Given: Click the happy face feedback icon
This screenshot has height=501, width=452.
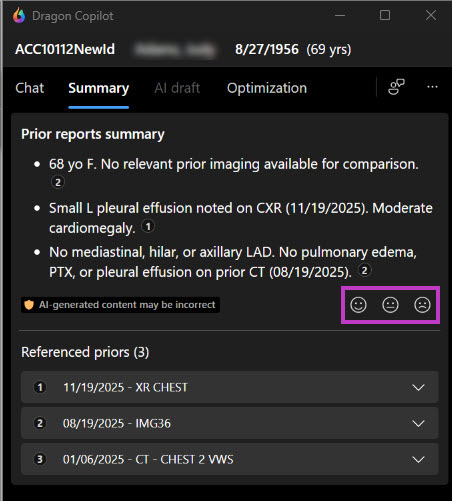Looking at the screenshot, I should coord(358,305).
